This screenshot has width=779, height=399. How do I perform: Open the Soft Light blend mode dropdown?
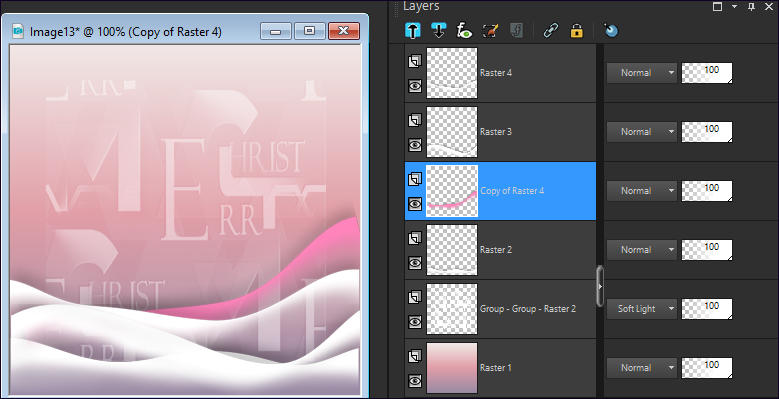641,309
